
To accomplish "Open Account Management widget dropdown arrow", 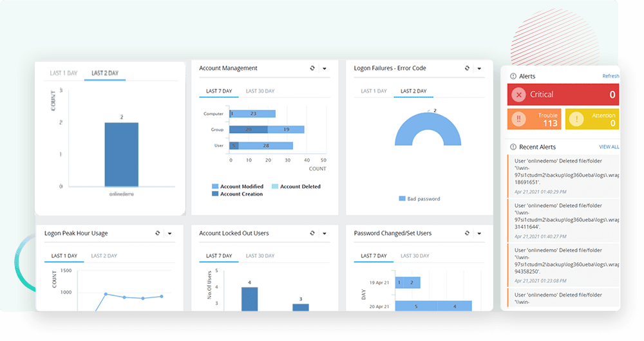I will click(325, 69).
